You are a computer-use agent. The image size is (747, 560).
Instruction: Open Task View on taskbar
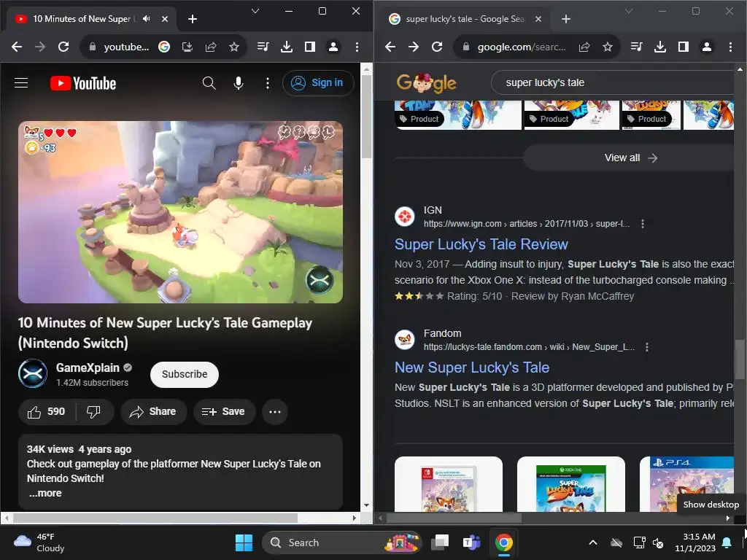click(440, 542)
